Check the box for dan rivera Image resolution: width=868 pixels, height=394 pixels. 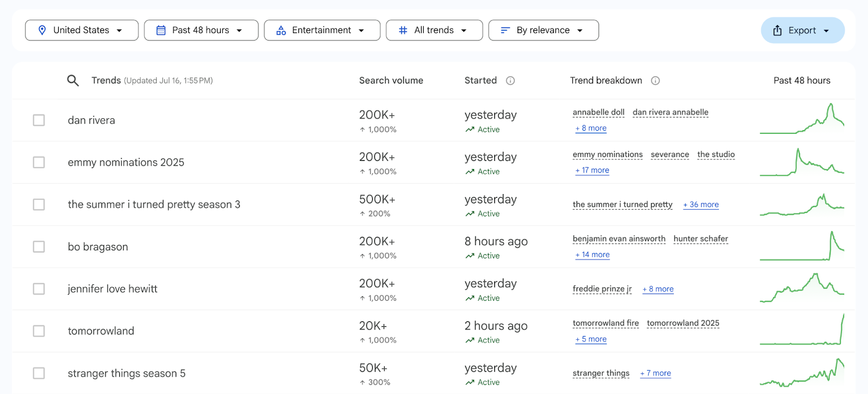(39, 120)
